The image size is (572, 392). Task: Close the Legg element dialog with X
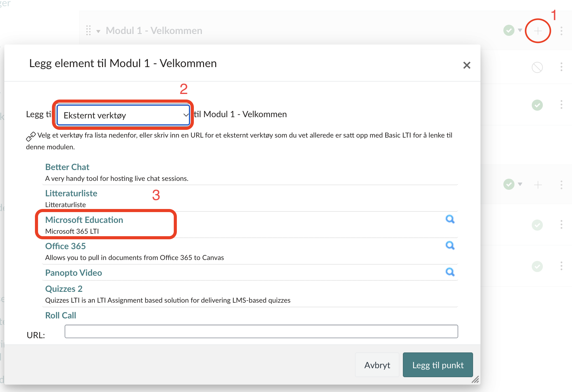coord(467,65)
